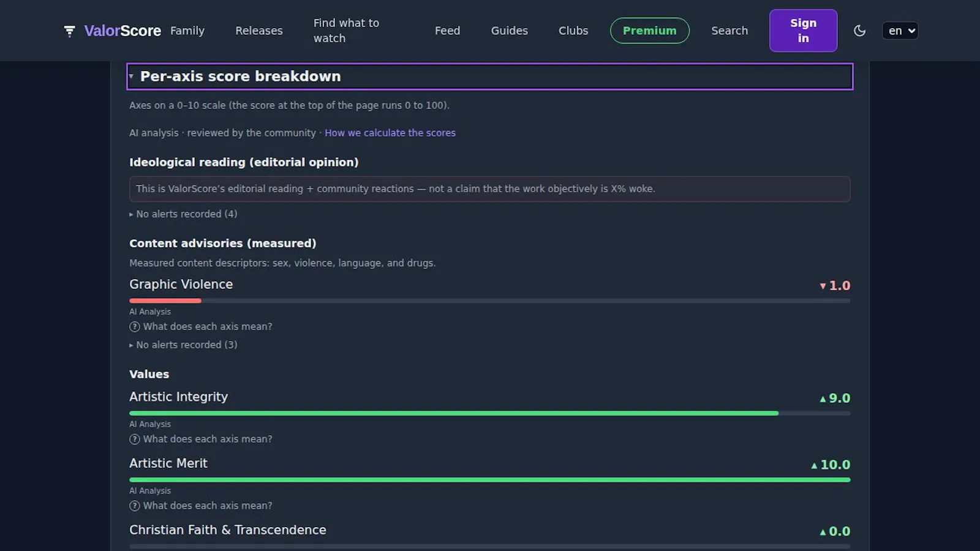This screenshot has width=980, height=551.
Task: Click the ValorScore brand name
Action: [x=123, y=31]
